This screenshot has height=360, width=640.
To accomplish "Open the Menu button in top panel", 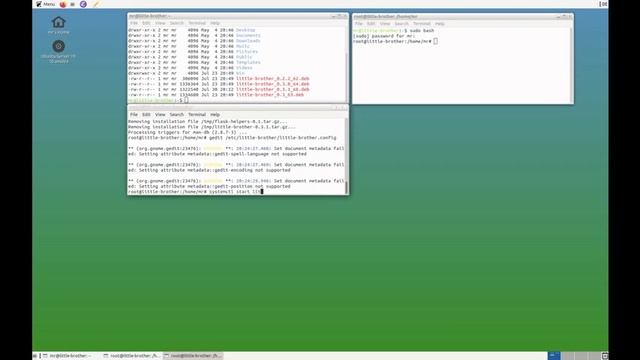I will click(45, 4).
